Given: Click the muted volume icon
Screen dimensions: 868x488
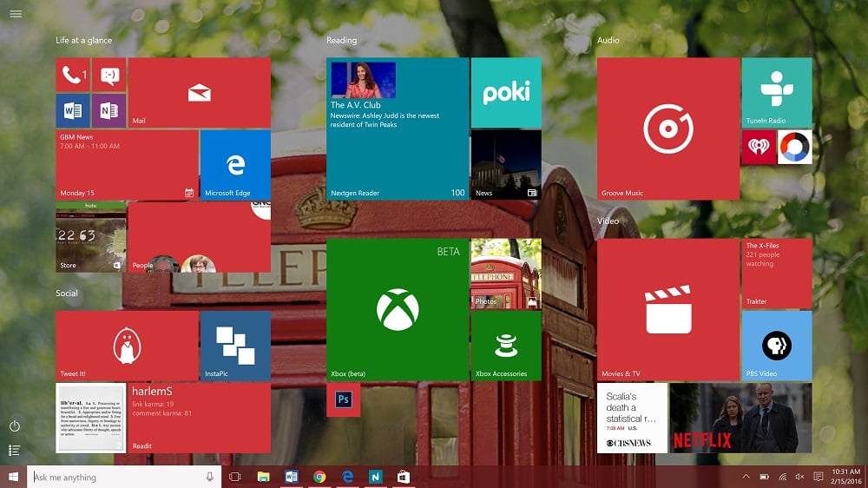Looking at the screenshot, I should pyautogui.click(x=800, y=477).
